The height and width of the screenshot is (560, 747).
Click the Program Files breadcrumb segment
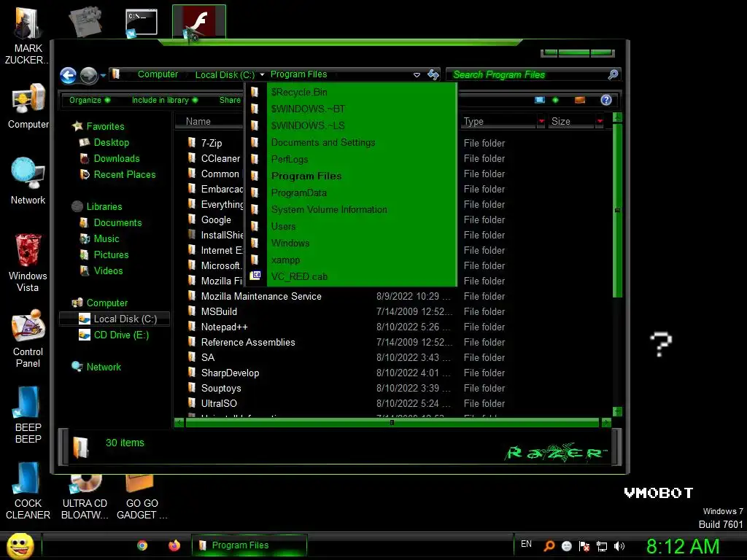click(x=298, y=74)
